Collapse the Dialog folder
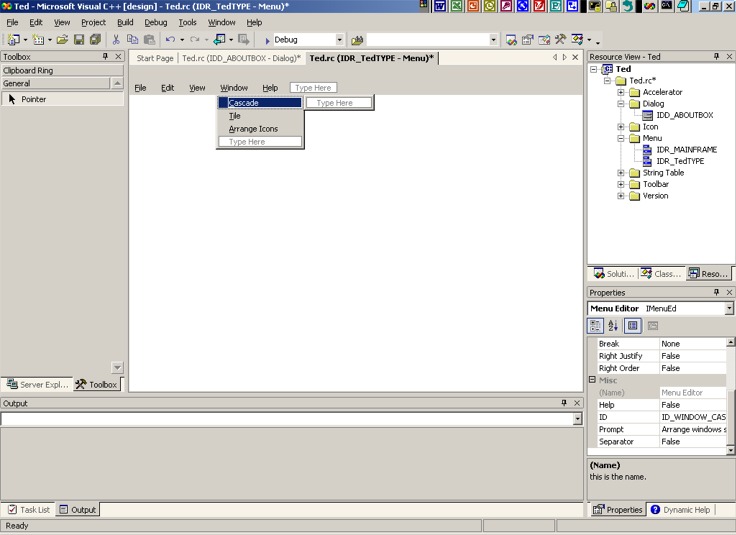The height and width of the screenshot is (535, 736). (621, 104)
